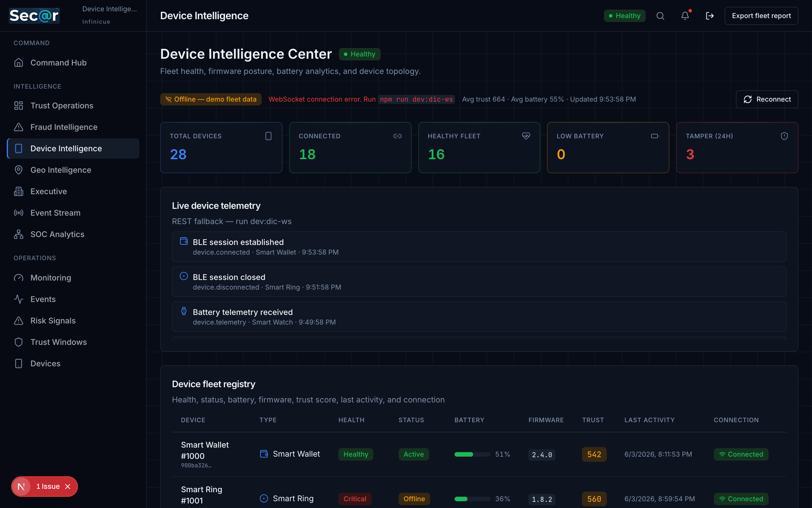The height and width of the screenshot is (508, 812).
Task: Click Offline — demo fleet data badge
Action: click(211, 99)
